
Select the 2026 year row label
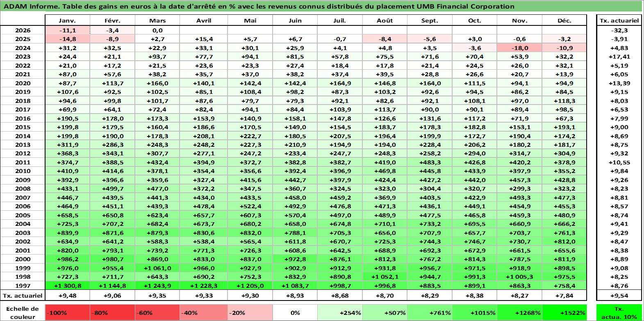(x=23, y=30)
